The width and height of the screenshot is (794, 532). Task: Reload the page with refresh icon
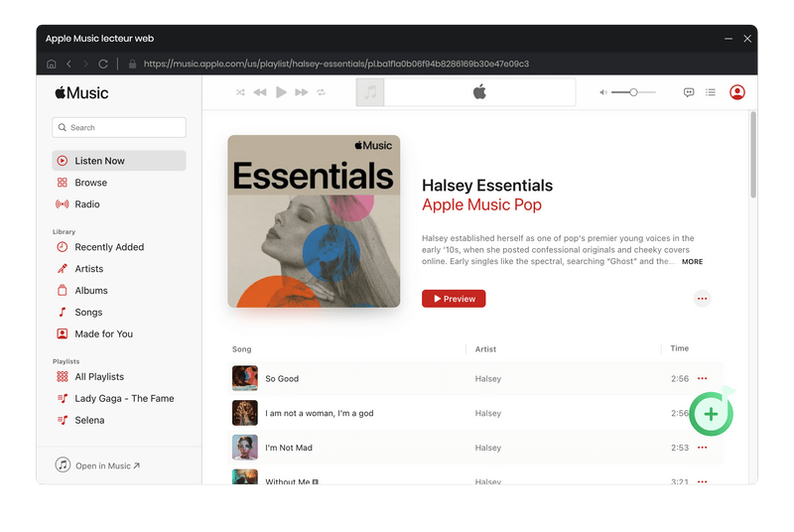click(x=103, y=64)
